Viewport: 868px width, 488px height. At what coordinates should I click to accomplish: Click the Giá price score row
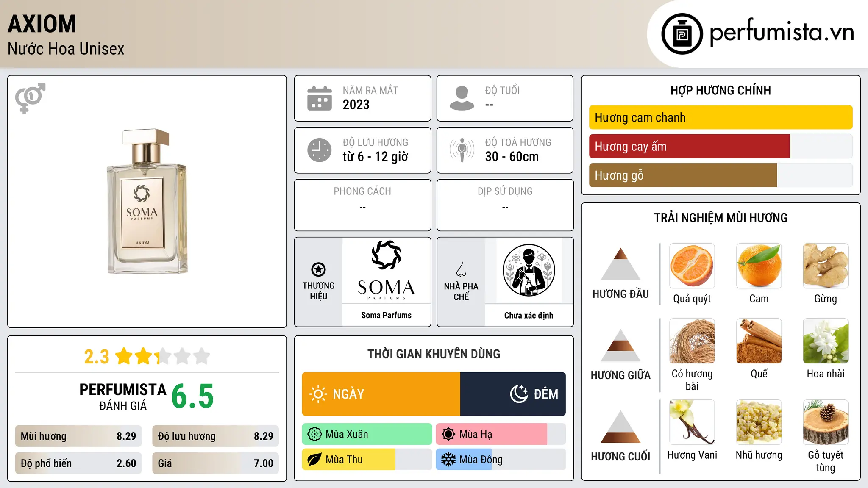[215, 463]
